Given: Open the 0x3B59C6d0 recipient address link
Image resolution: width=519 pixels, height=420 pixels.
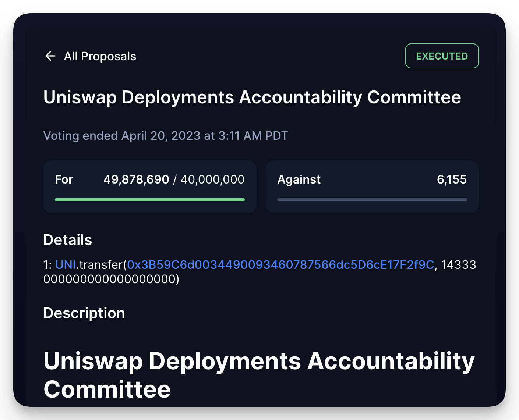Looking at the screenshot, I should [x=280, y=265].
